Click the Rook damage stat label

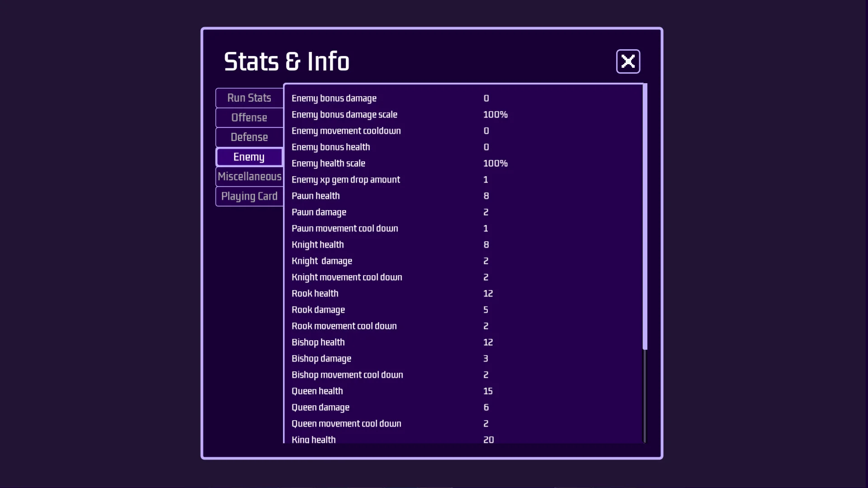coord(318,310)
